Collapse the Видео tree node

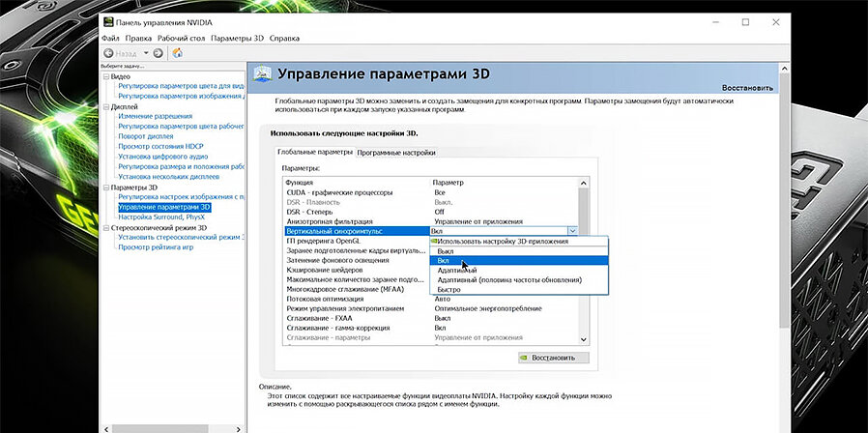coord(106,76)
